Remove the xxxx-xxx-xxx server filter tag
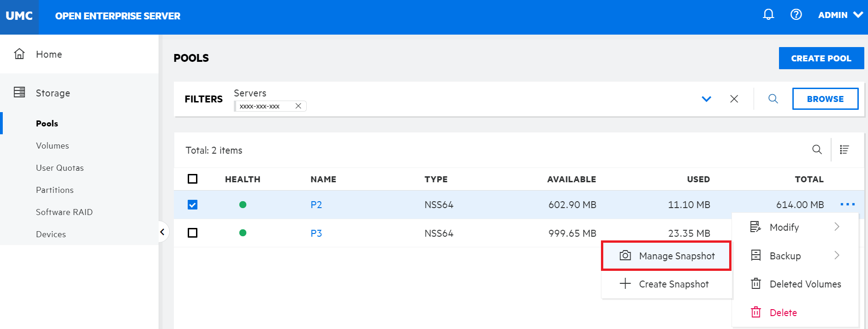This screenshot has height=329, width=868. point(298,106)
